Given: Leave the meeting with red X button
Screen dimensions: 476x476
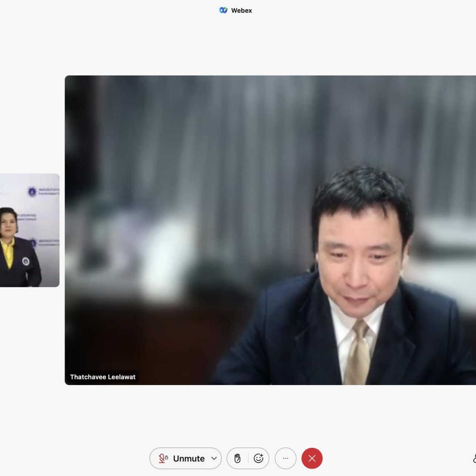Looking at the screenshot, I should coord(312,459).
